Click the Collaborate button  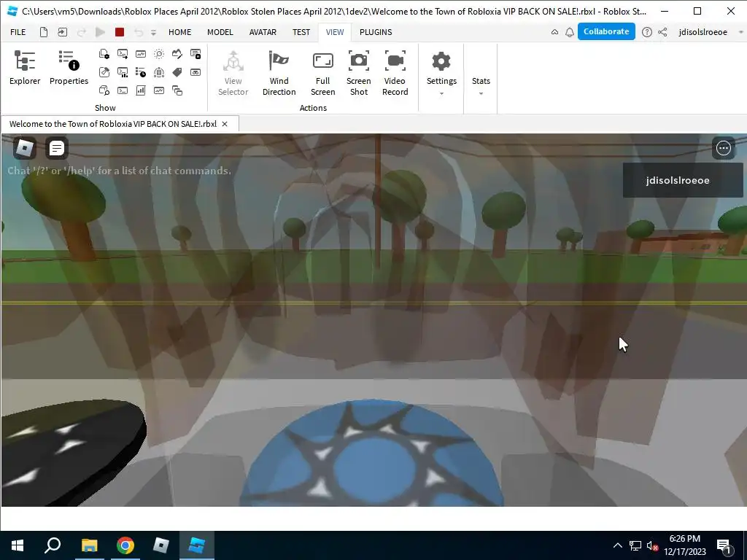tap(606, 31)
